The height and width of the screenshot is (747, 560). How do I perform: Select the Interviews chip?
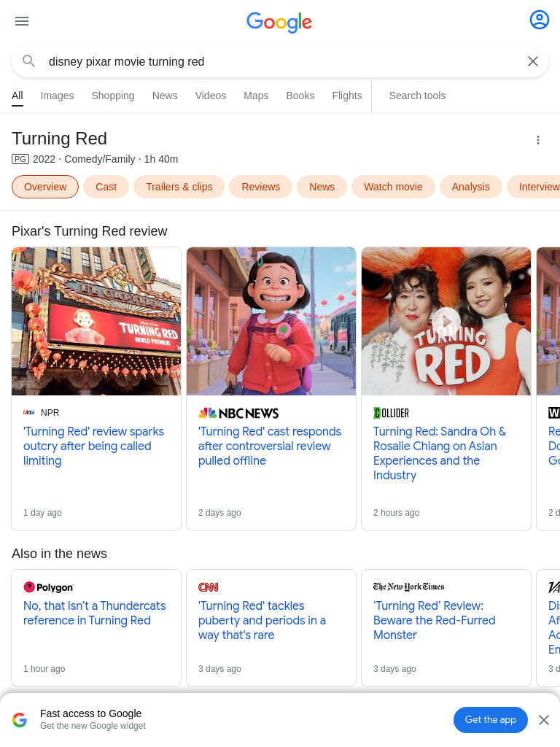534,187
